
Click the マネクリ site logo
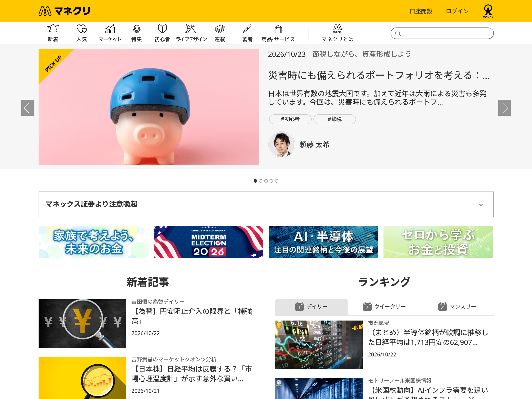(65, 11)
